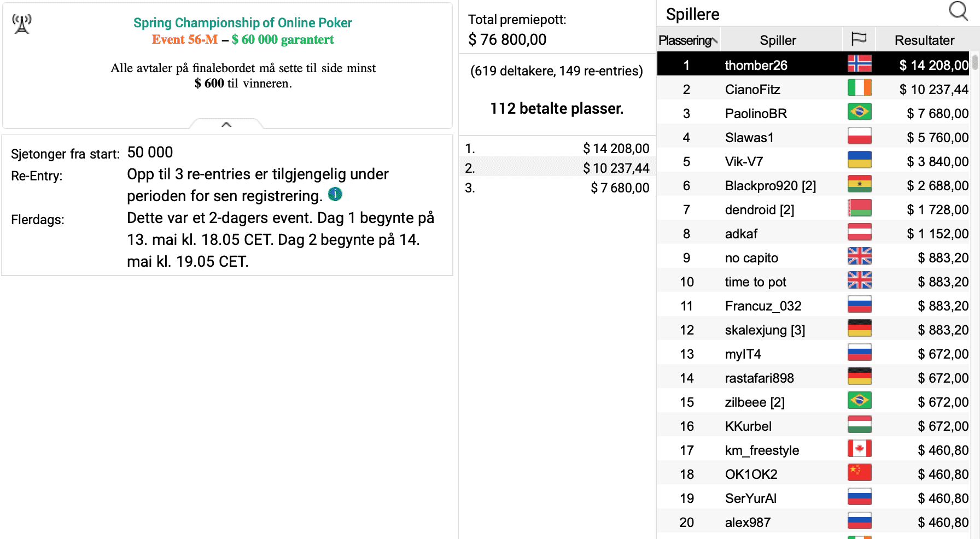980x539 pixels.
Task: Sort by country flag column header
Action: click(859, 39)
